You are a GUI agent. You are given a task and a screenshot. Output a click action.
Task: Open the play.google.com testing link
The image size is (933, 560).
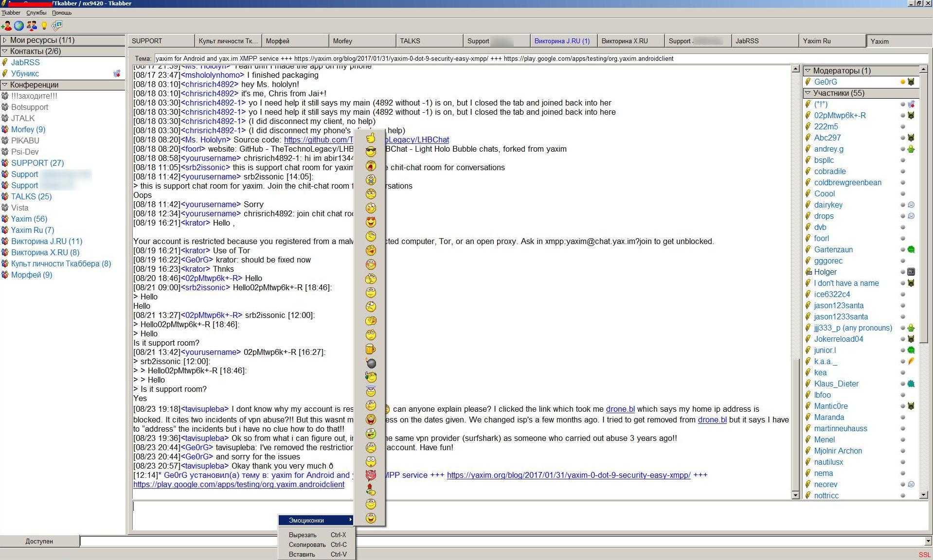[x=239, y=485]
